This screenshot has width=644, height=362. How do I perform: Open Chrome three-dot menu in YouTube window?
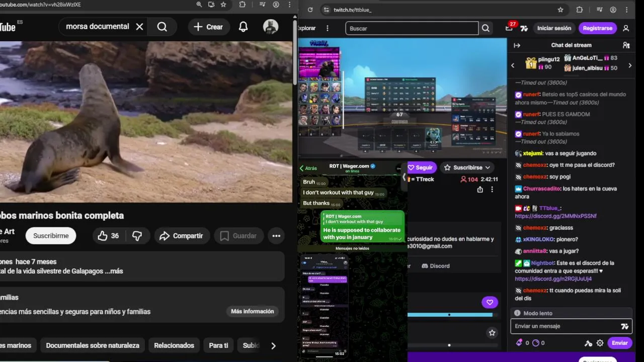pos(289,5)
